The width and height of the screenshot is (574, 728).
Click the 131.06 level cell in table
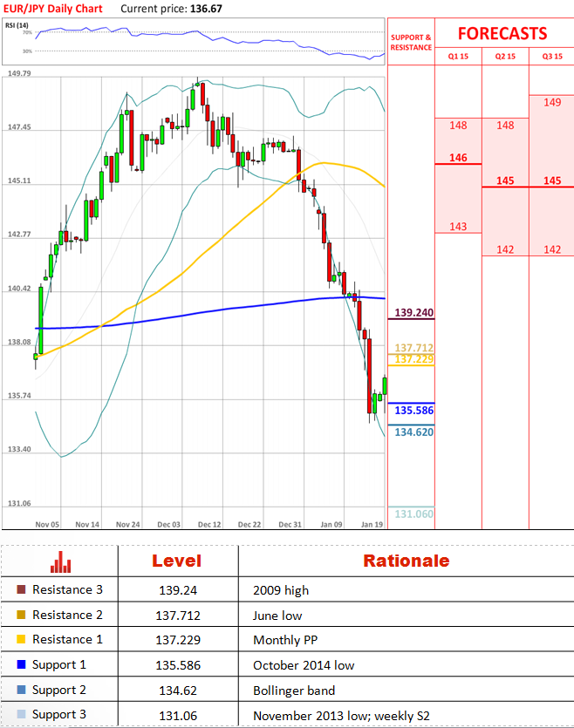(178, 716)
